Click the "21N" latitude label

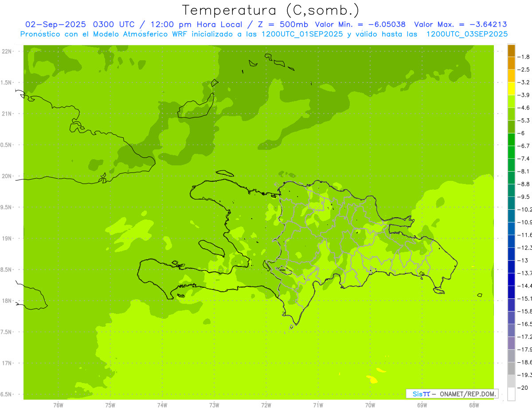click(7, 114)
